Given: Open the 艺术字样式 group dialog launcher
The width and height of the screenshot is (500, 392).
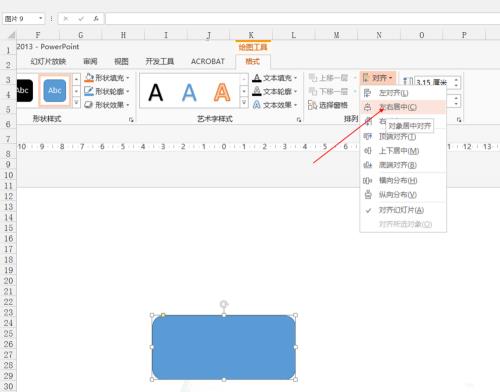Looking at the screenshot, I should 299,120.
